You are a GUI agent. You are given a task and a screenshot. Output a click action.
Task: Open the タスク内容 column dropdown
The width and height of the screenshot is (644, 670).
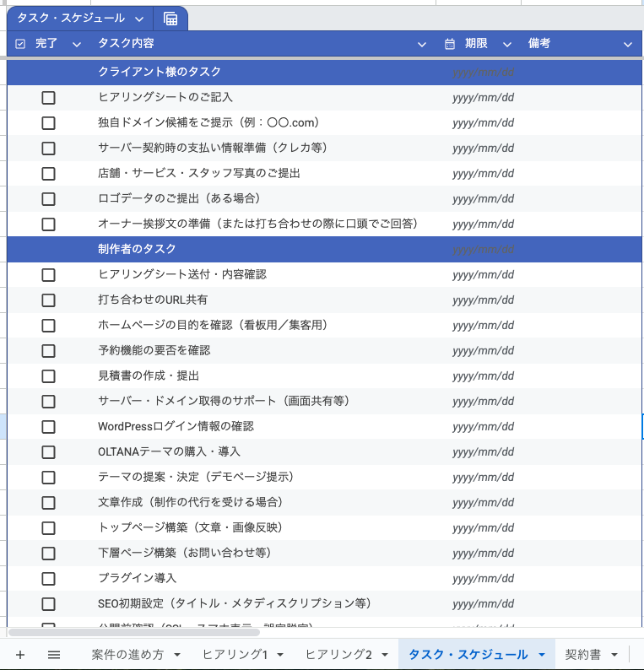point(422,44)
